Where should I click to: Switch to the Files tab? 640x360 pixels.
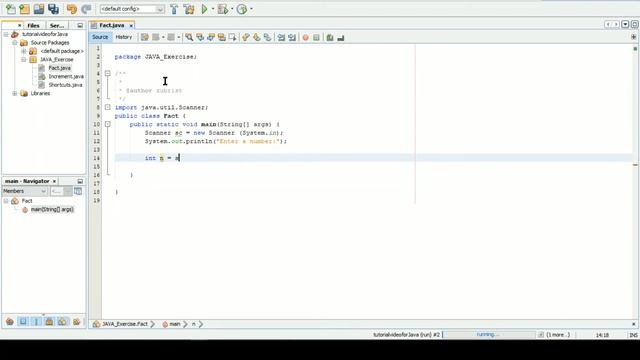(33, 25)
